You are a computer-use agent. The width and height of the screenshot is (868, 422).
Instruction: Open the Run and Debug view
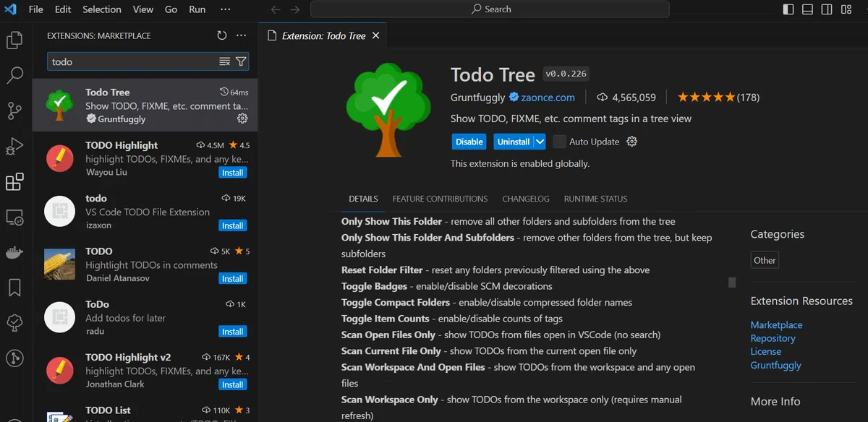14,146
